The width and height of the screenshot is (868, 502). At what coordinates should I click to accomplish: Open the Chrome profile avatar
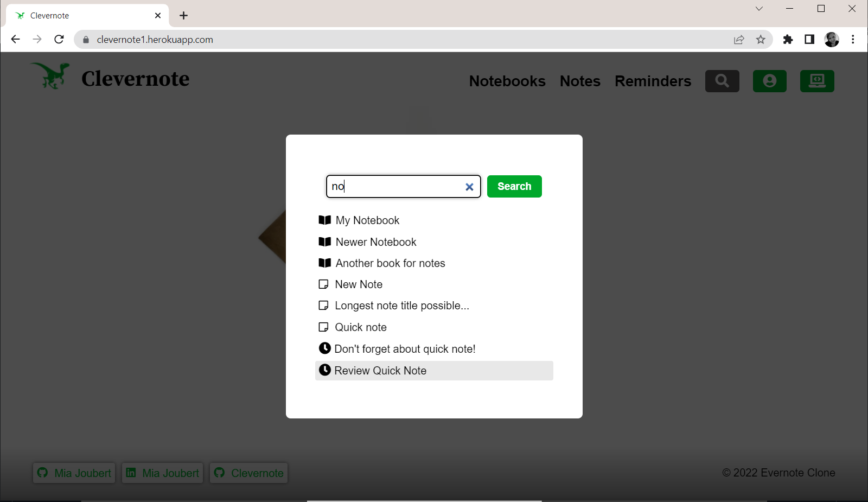tap(832, 39)
